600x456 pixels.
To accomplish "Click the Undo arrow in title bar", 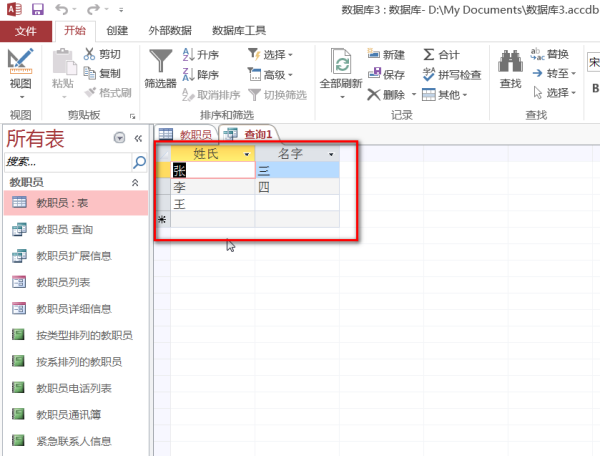I will coord(62,9).
